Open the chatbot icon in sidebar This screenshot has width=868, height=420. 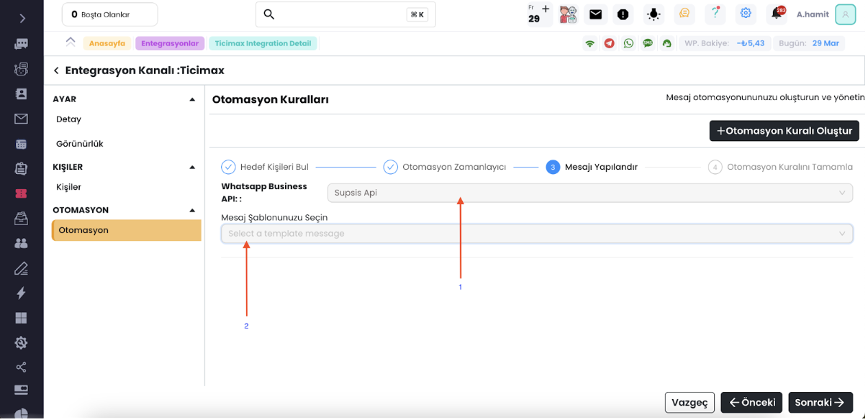[x=21, y=69]
